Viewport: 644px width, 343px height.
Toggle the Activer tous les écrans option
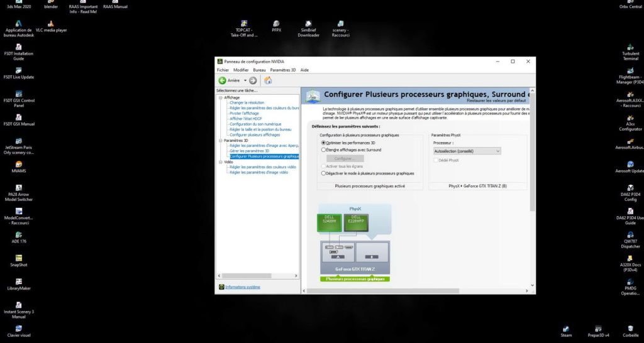(x=324, y=166)
